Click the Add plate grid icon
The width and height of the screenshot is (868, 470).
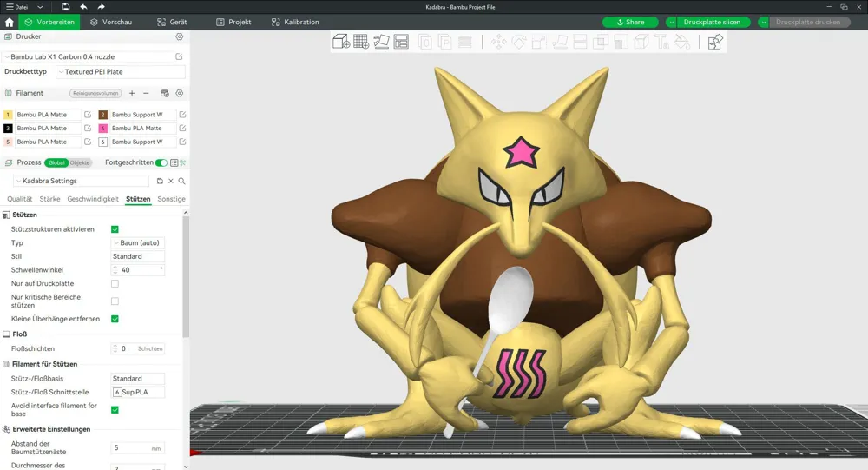(361, 42)
